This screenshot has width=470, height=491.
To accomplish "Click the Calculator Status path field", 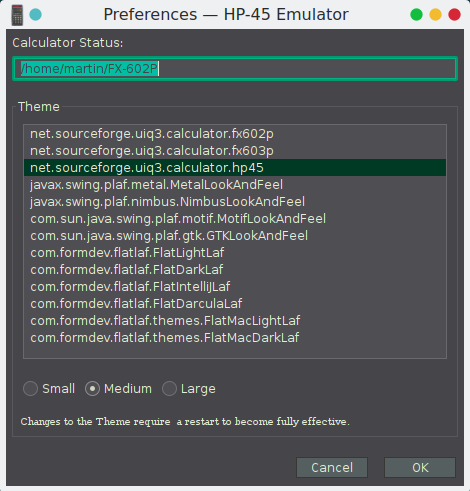I will [x=235, y=69].
